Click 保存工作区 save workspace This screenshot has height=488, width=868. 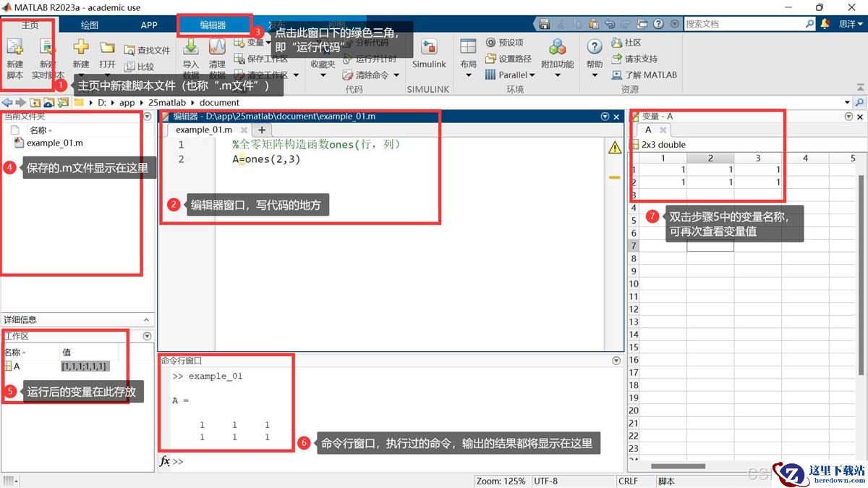[261, 59]
